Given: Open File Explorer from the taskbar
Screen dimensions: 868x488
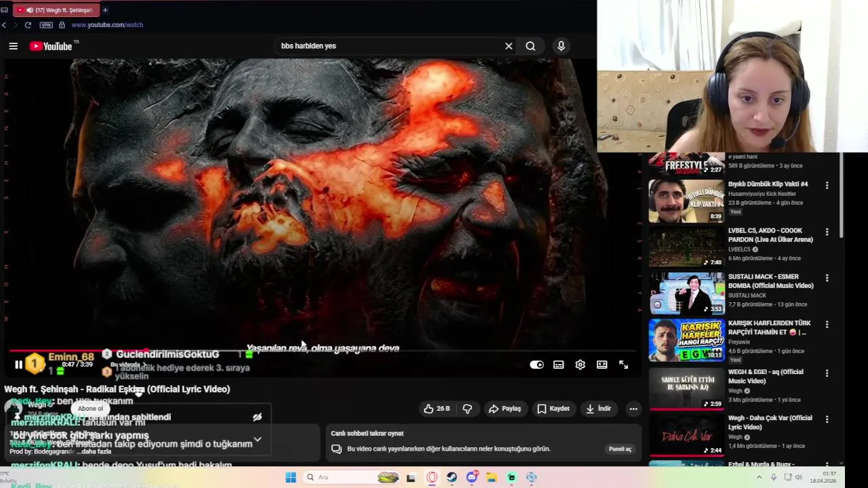Looking at the screenshot, I should point(492,477).
